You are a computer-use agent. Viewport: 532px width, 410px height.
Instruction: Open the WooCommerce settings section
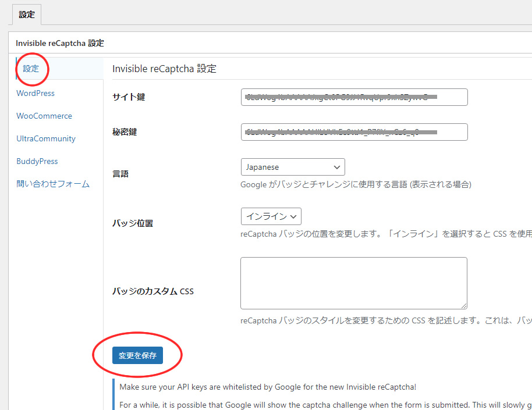[44, 116]
